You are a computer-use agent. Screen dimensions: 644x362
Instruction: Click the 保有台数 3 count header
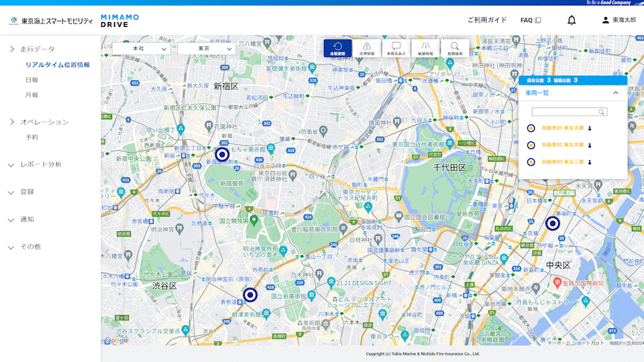coord(539,80)
